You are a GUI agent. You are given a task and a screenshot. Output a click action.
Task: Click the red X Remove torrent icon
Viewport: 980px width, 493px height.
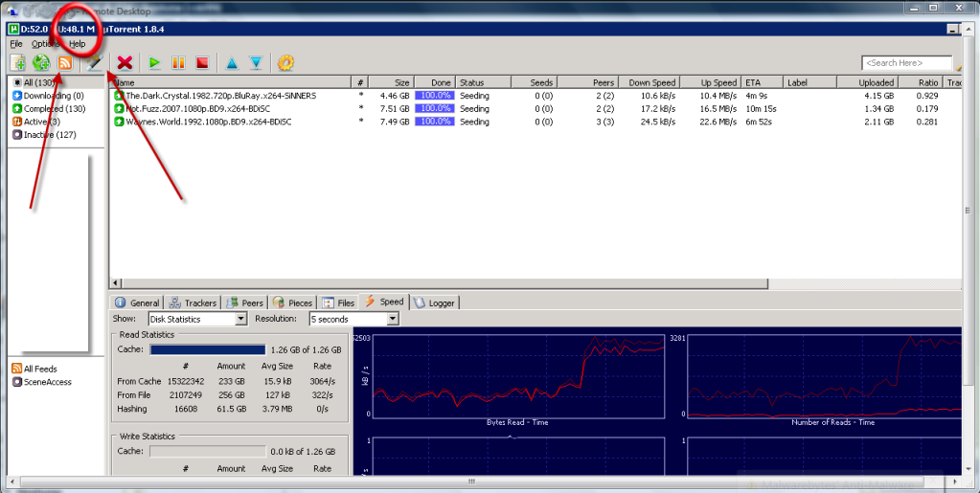click(x=125, y=62)
